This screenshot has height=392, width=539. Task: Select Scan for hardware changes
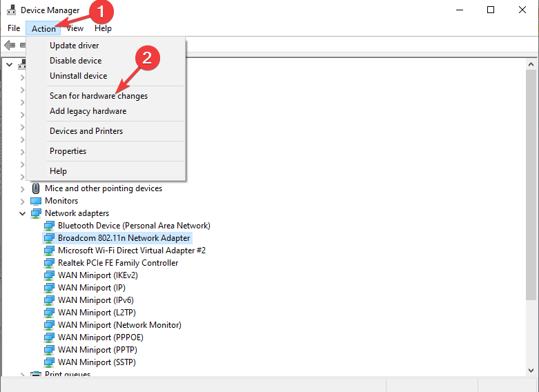click(x=99, y=96)
